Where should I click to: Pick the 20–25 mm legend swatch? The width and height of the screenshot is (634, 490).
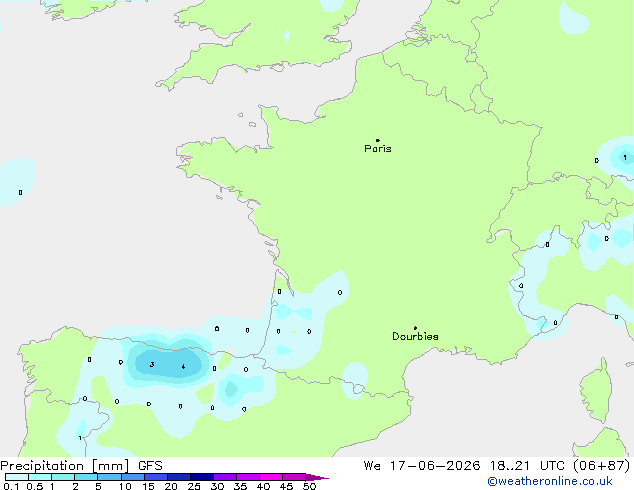pos(178,477)
